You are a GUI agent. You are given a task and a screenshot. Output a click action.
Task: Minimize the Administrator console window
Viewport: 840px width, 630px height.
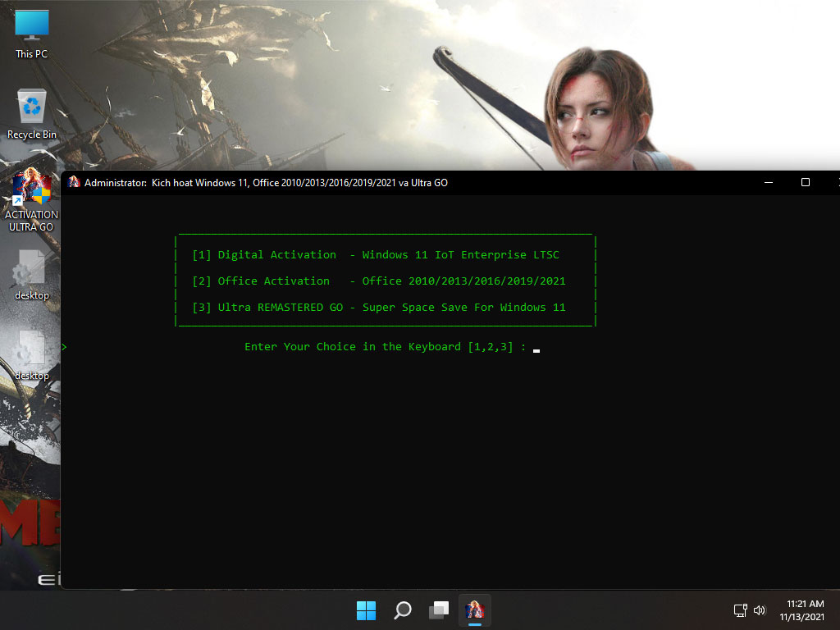click(769, 183)
